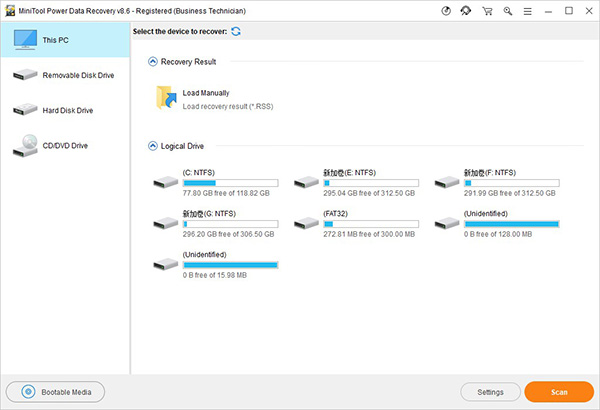Click the FAT32 usage bar
Screen dimensions: 600x410
point(371,224)
